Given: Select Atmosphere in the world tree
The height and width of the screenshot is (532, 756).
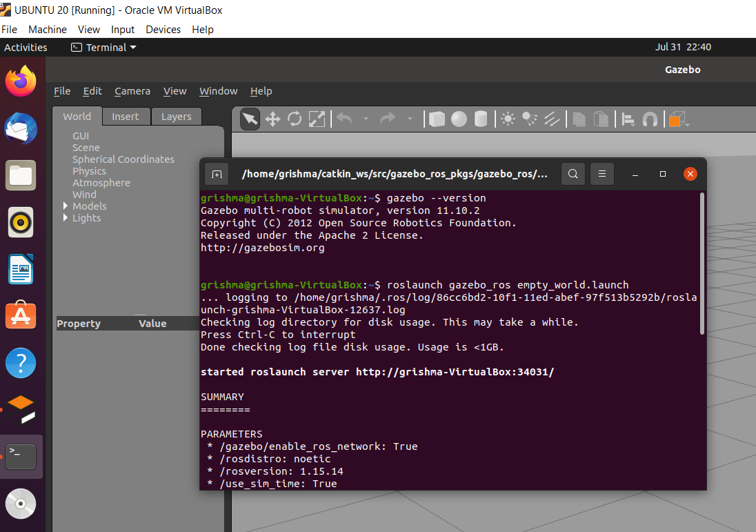Looking at the screenshot, I should click(x=101, y=183).
